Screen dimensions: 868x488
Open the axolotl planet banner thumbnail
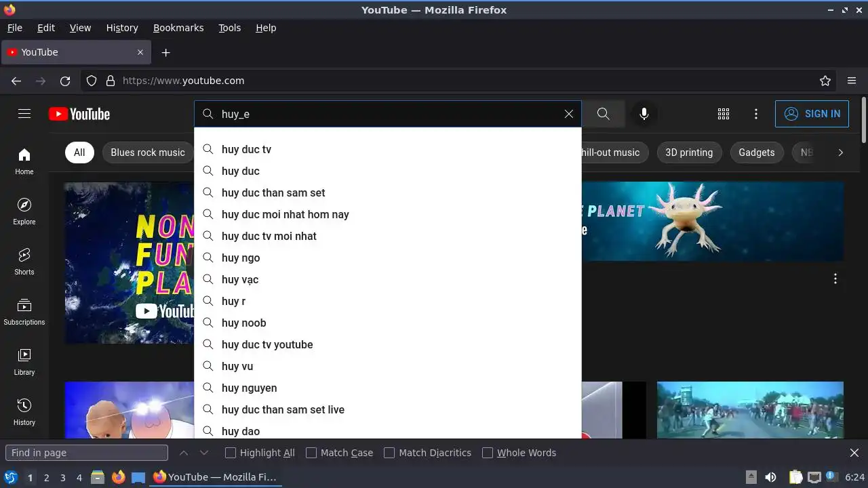pyautogui.click(x=712, y=222)
